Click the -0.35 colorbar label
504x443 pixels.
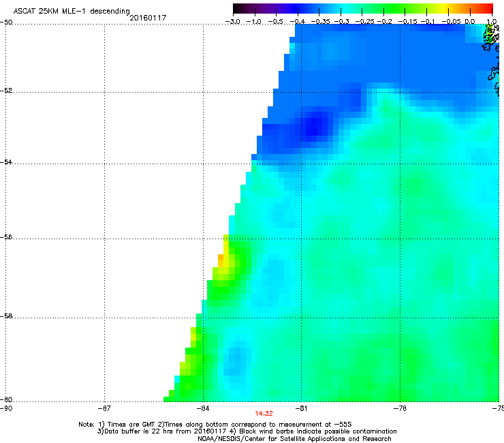[320, 22]
